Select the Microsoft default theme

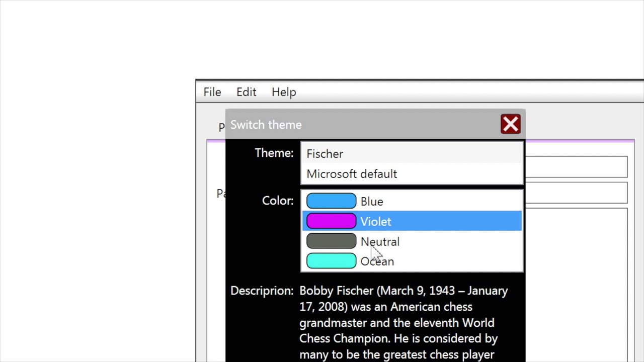pyautogui.click(x=412, y=174)
